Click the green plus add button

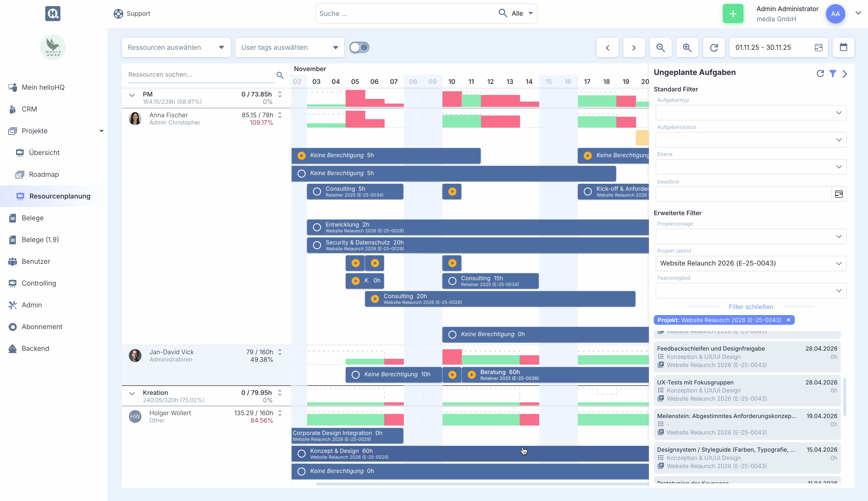click(733, 14)
